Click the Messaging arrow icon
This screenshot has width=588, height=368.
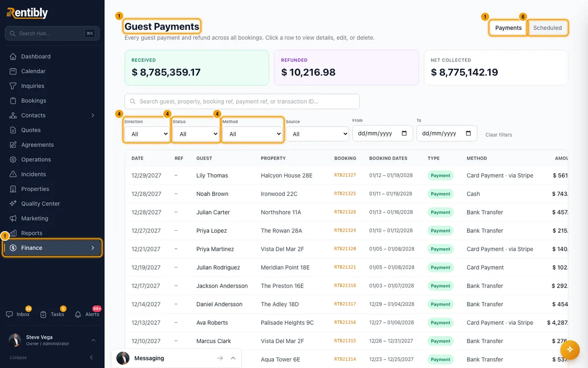(220, 358)
